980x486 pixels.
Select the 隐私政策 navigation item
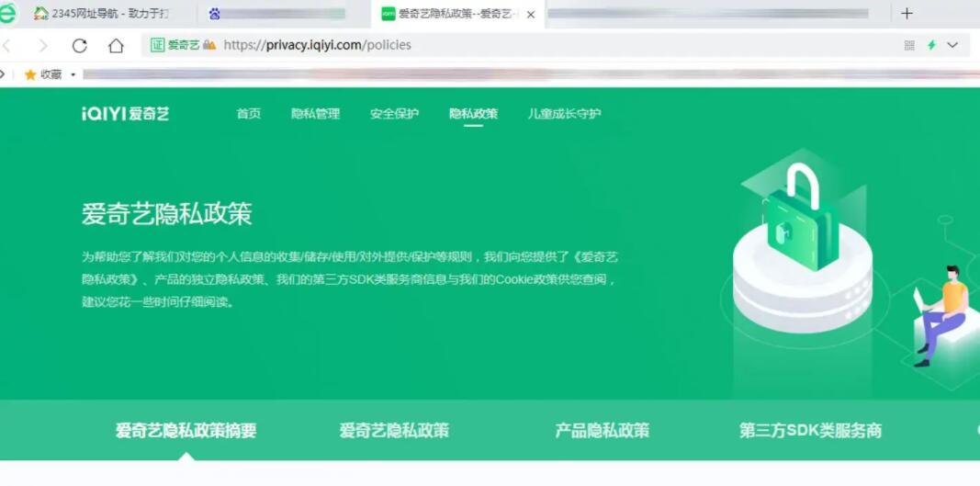coord(473,114)
